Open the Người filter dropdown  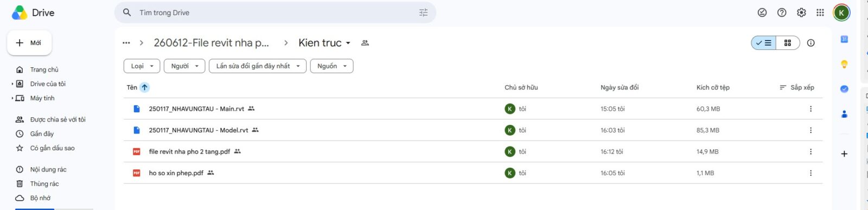pyautogui.click(x=184, y=66)
